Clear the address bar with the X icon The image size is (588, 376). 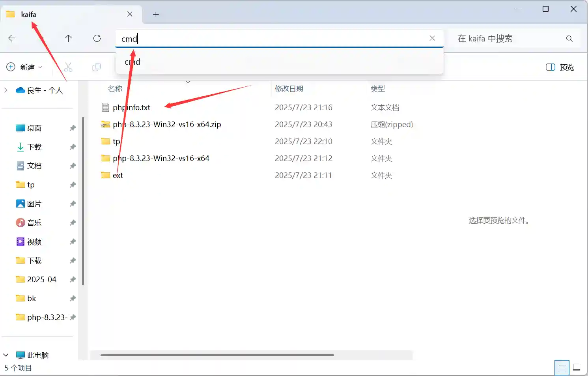click(x=432, y=38)
